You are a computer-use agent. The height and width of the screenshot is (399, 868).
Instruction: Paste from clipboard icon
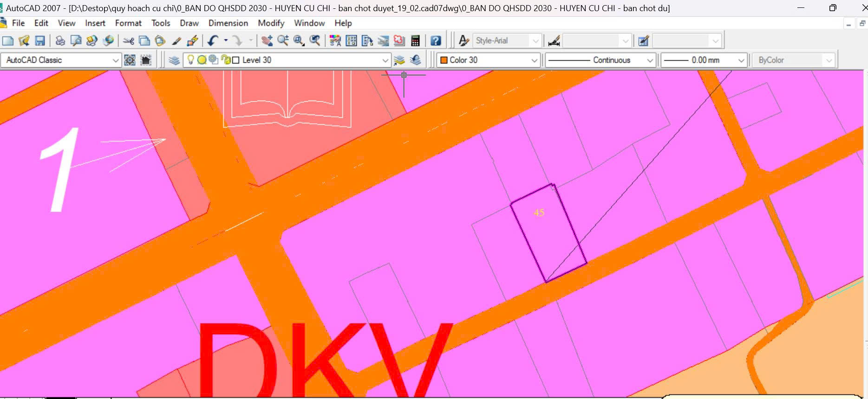click(x=160, y=41)
